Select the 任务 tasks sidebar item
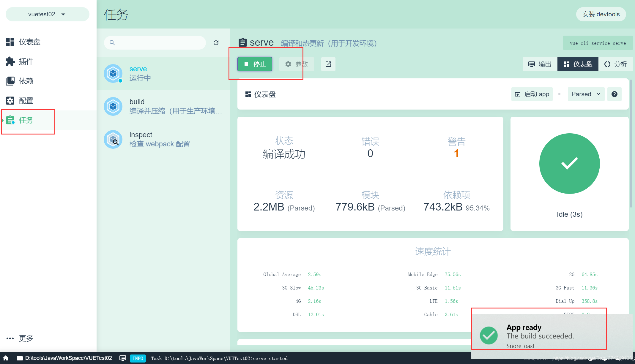 pos(48,120)
